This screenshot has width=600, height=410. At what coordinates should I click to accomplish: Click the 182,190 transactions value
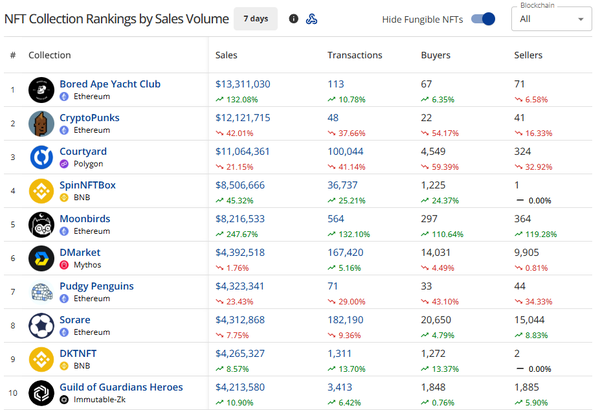tap(345, 320)
